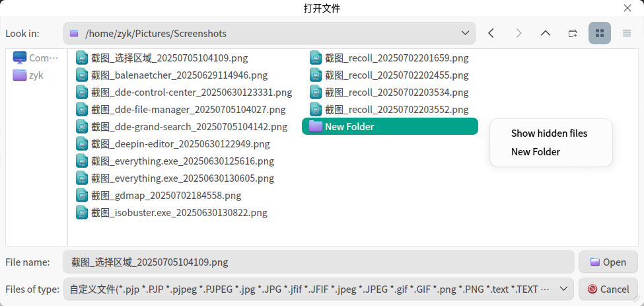Viewport: 644px width, 306px height.
Task: Select zyk home folder in sidebar
Action: point(28,75)
